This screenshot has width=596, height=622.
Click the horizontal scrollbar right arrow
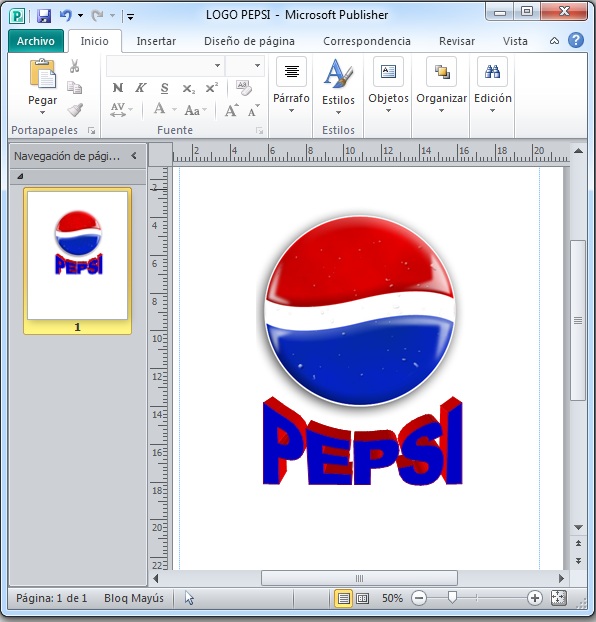coord(561,578)
